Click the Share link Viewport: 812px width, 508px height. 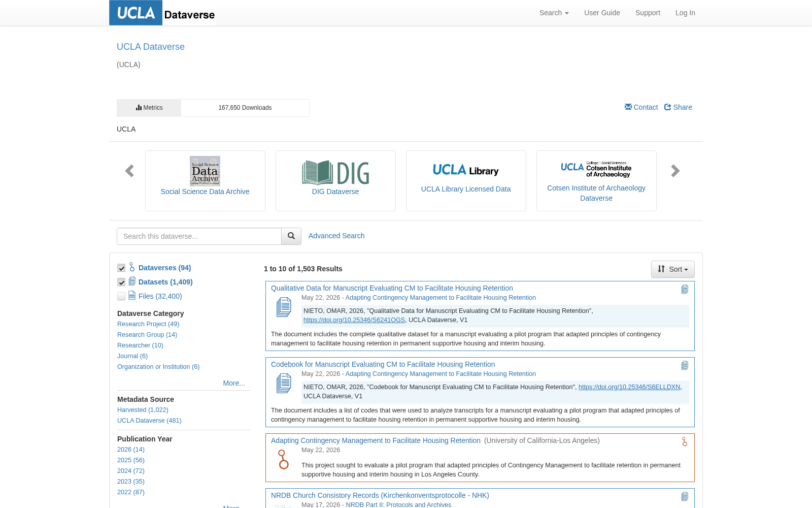pos(678,107)
